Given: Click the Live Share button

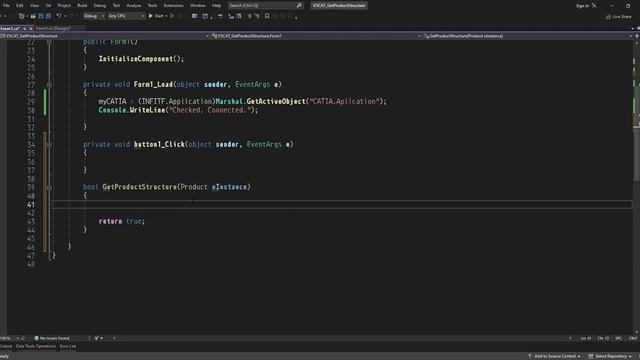Looking at the screenshot, I should pos(618,17).
